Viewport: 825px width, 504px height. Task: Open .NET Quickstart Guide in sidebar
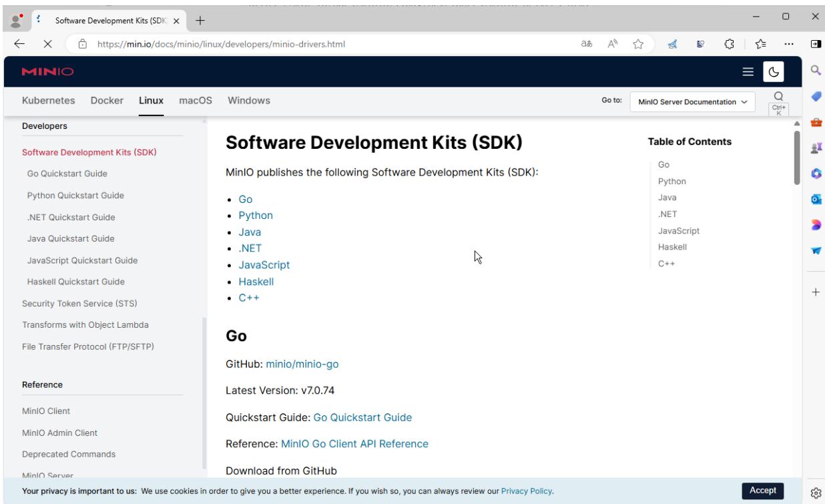pyautogui.click(x=71, y=217)
